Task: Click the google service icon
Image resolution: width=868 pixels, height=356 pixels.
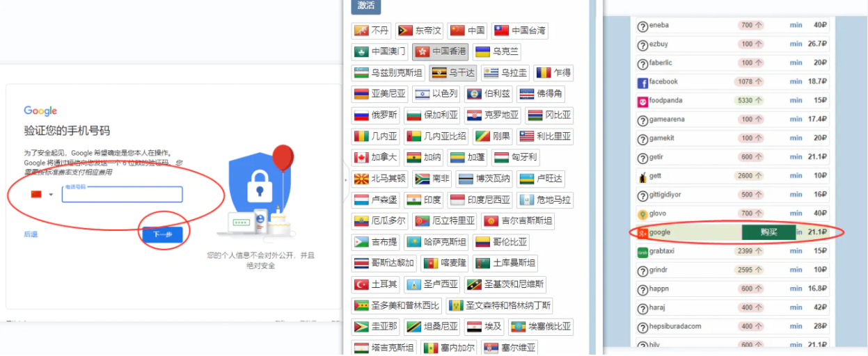Action: 642,233
